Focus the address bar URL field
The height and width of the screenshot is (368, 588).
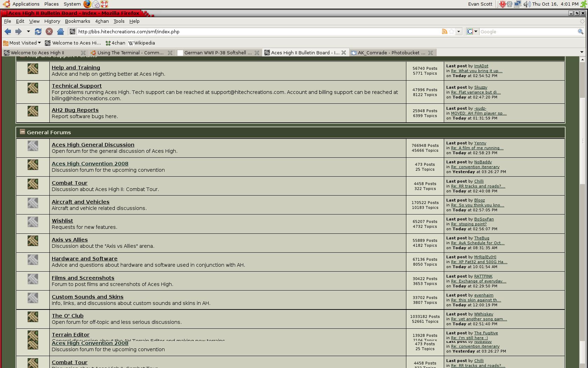[x=258, y=32]
